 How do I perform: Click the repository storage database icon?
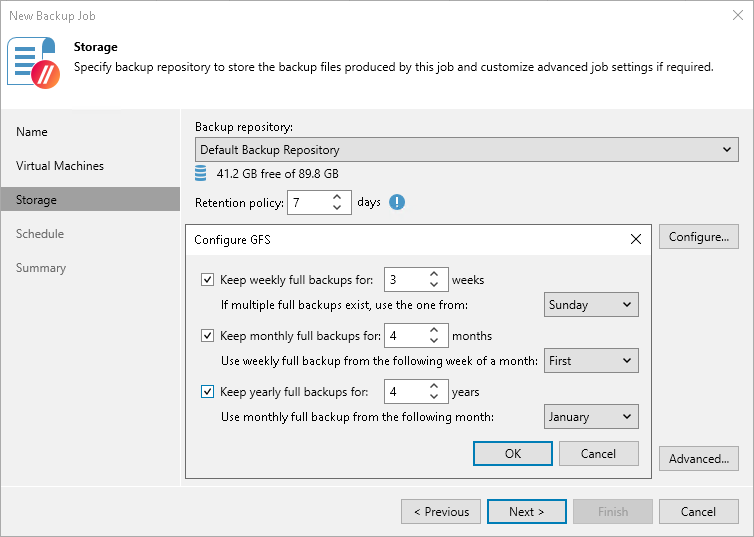click(203, 174)
